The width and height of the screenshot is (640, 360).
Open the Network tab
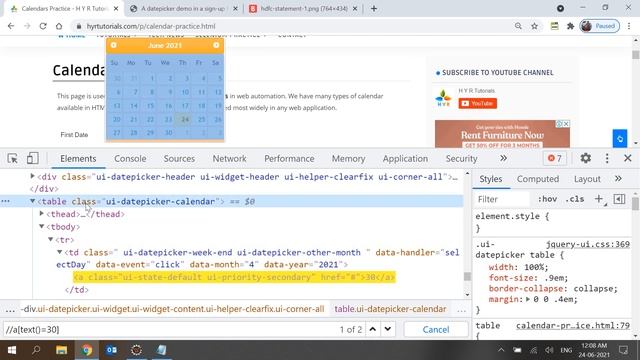tap(229, 158)
